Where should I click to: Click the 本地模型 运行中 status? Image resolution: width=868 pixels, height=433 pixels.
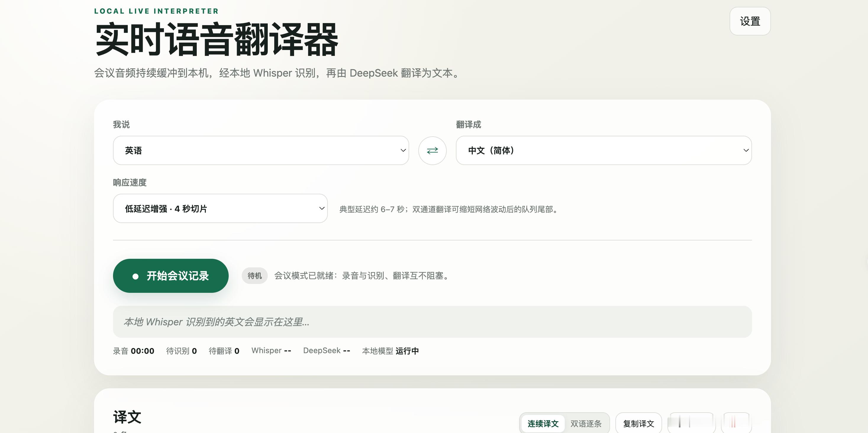tap(390, 351)
